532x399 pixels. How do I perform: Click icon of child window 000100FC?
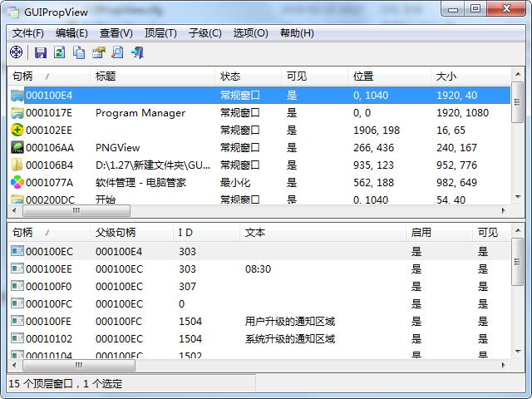[17, 303]
